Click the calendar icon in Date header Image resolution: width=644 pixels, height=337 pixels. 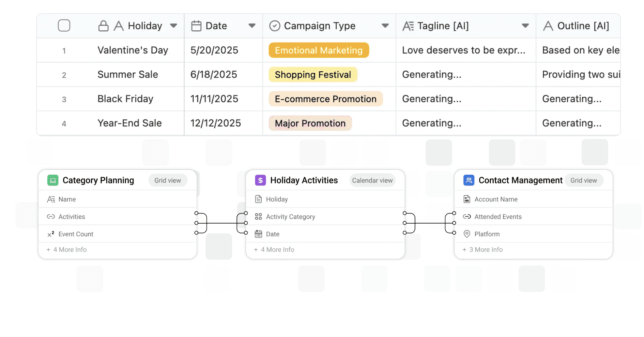pos(196,26)
